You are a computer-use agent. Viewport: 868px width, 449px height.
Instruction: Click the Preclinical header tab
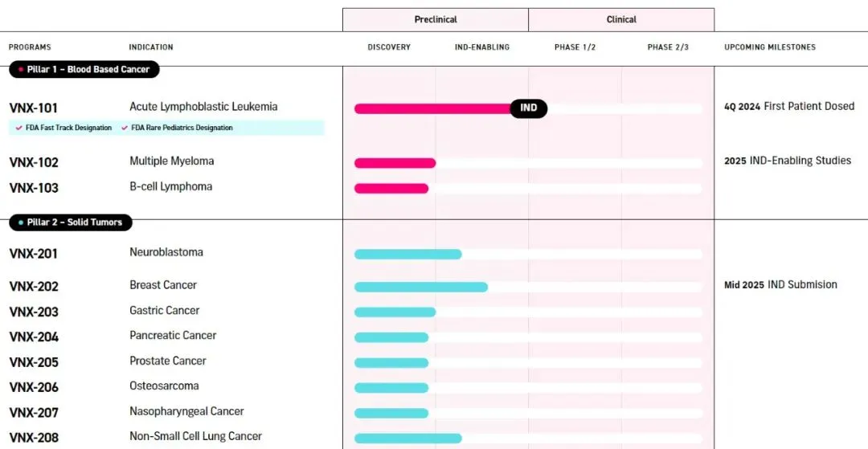[436, 20]
